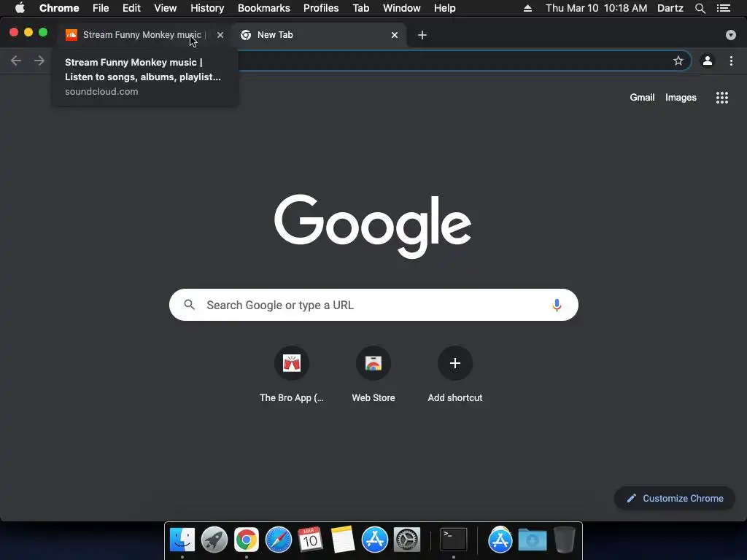
Task: Open Finder from the Dock
Action: (x=182, y=540)
